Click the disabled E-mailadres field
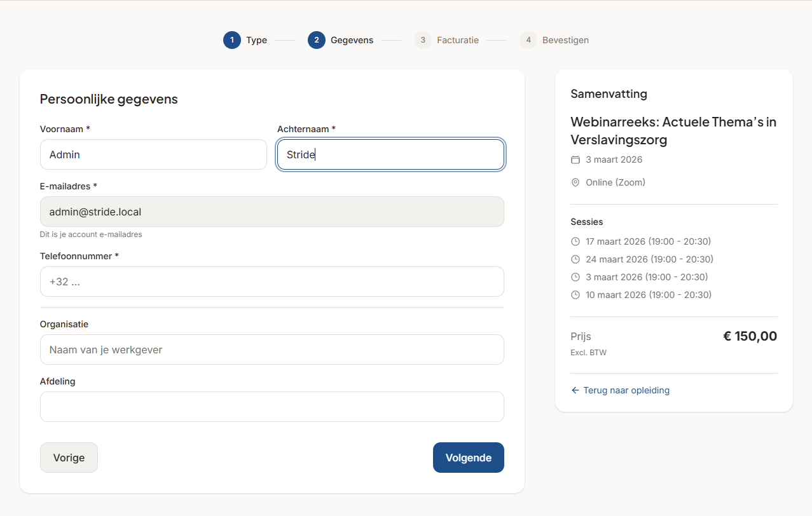Image resolution: width=812 pixels, height=516 pixels. 272,212
